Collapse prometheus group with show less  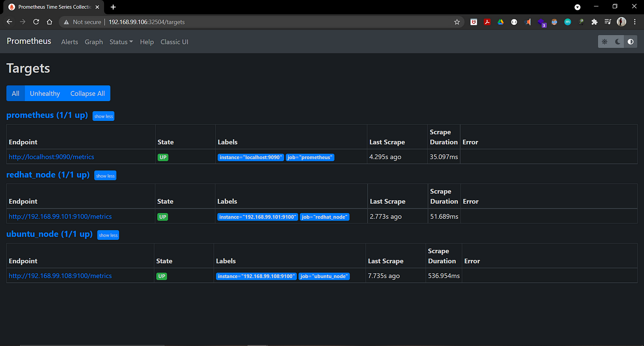click(x=103, y=116)
